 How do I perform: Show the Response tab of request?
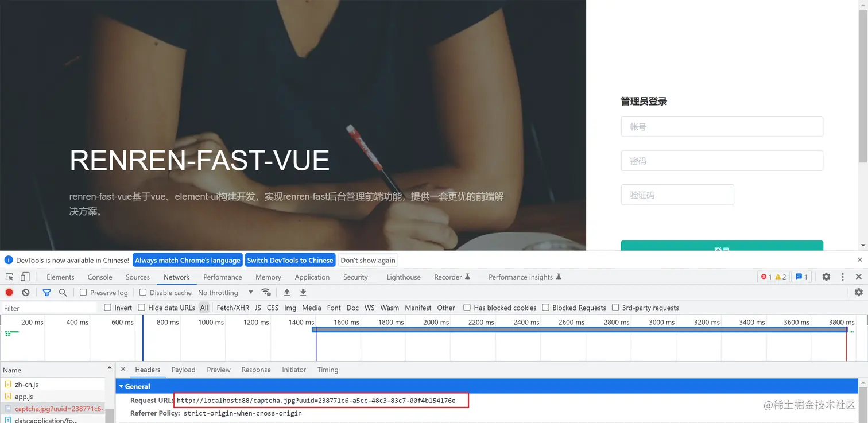click(256, 370)
